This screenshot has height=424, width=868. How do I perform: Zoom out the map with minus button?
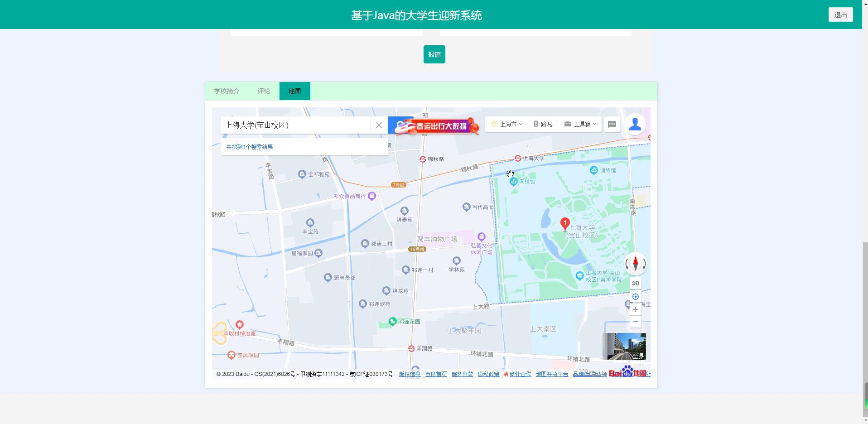pyautogui.click(x=636, y=322)
